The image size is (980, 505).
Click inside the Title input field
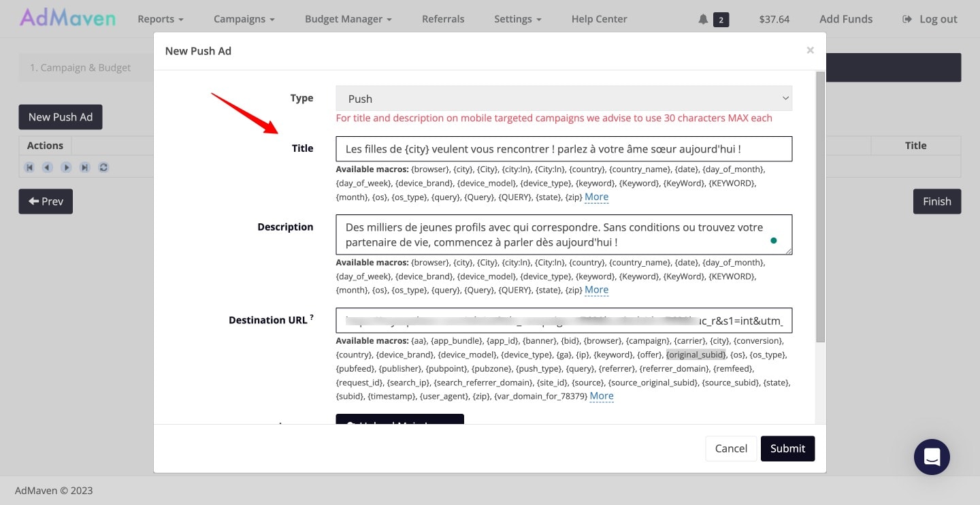click(563, 148)
